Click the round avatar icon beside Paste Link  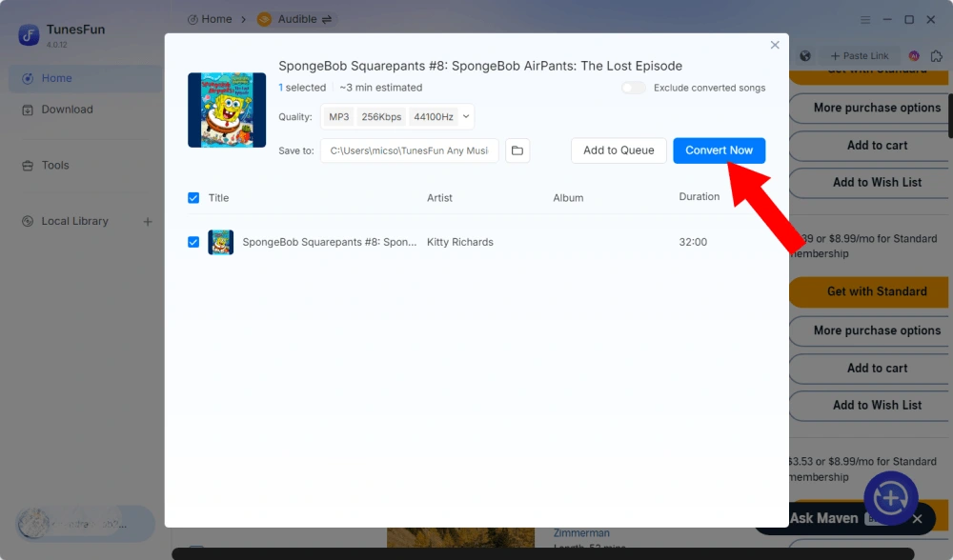pos(914,56)
